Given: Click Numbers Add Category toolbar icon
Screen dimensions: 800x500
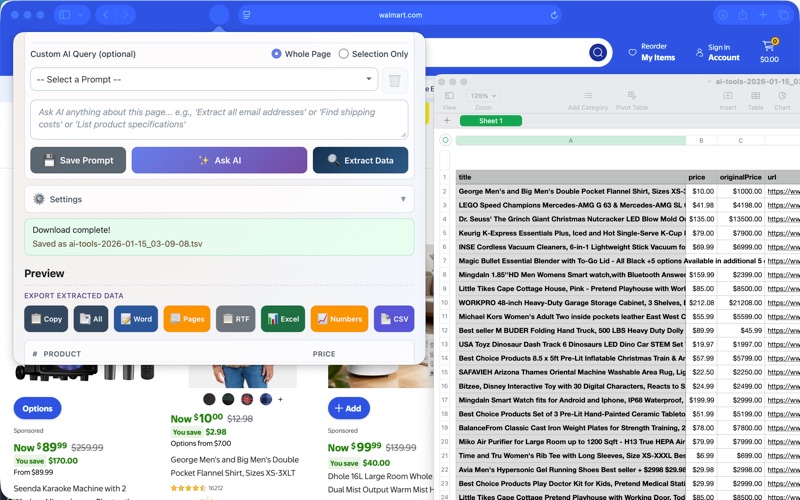Looking at the screenshot, I should (x=588, y=101).
